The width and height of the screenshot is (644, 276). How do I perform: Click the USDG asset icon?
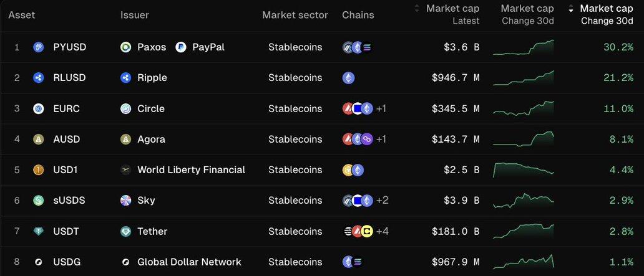[x=39, y=262]
